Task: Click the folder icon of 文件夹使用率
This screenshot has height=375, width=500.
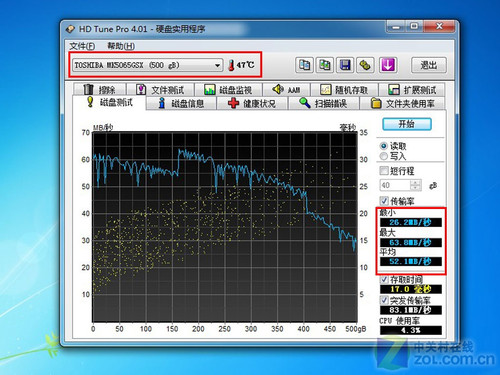Action: (x=376, y=103)
